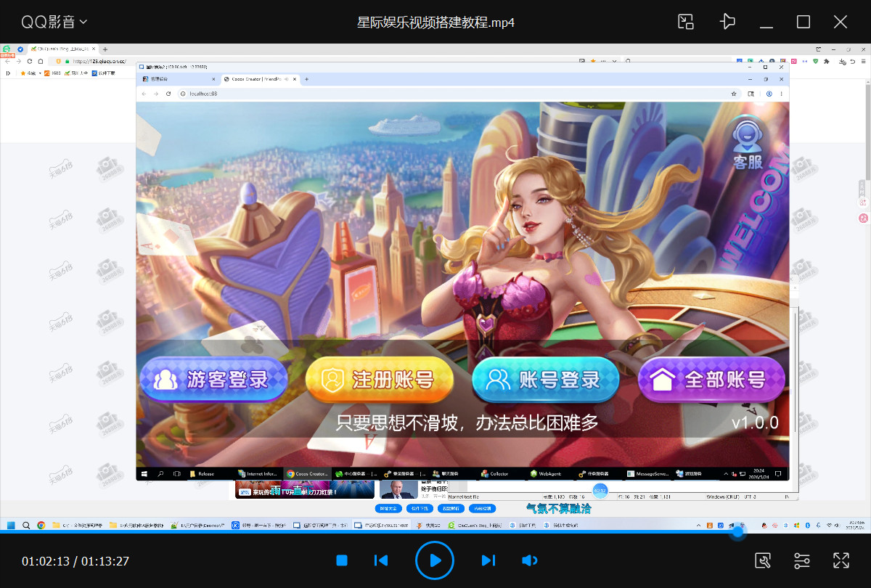Click the v1.0.0 version label
The image size is (871, 588).
[755, 422]
